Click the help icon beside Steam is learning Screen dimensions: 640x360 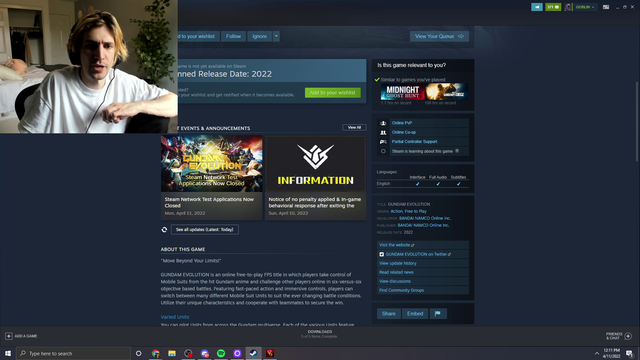[457, 151]
